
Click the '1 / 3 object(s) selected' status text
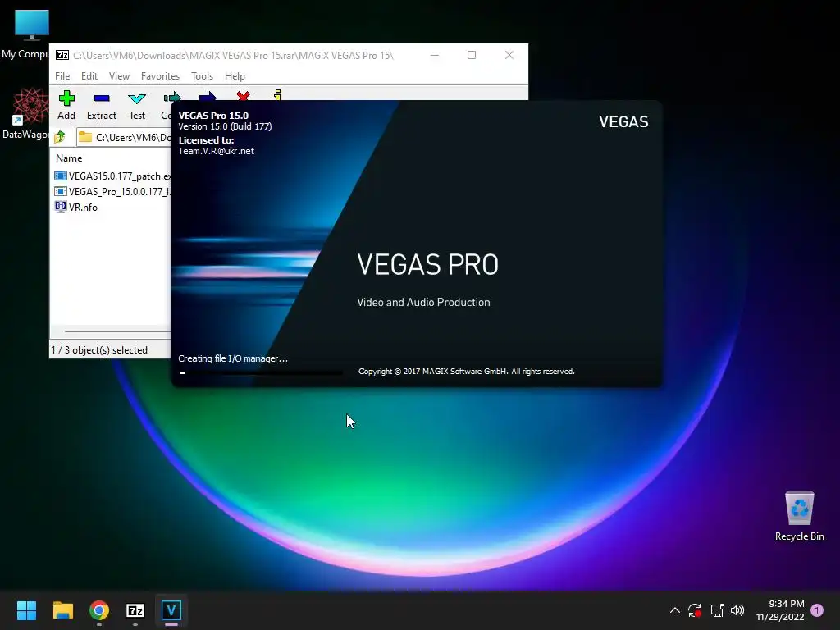click(x=99, y=349)
